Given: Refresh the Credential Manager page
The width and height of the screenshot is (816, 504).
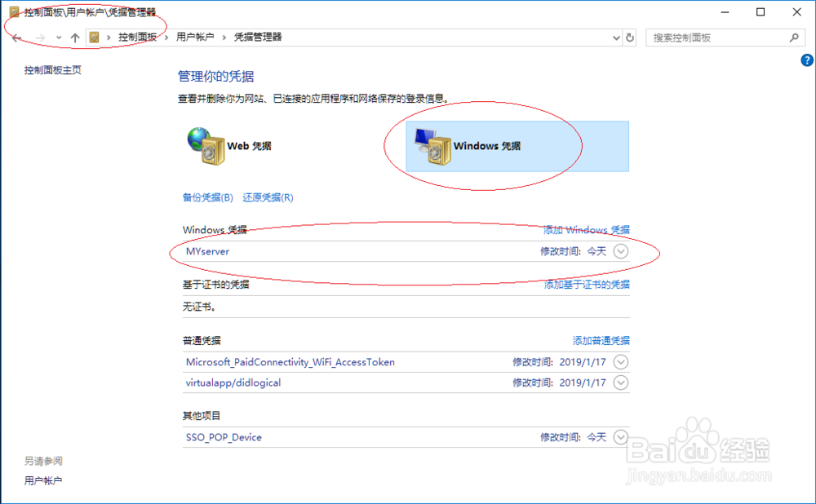Looking at the screenshot, I should coord(630,38).
